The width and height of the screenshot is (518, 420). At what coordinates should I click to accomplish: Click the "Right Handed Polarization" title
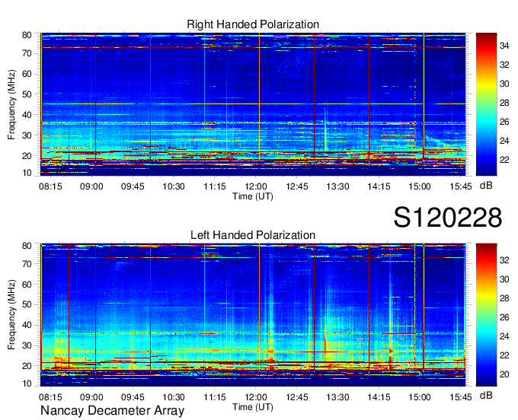tap(253, 24)
